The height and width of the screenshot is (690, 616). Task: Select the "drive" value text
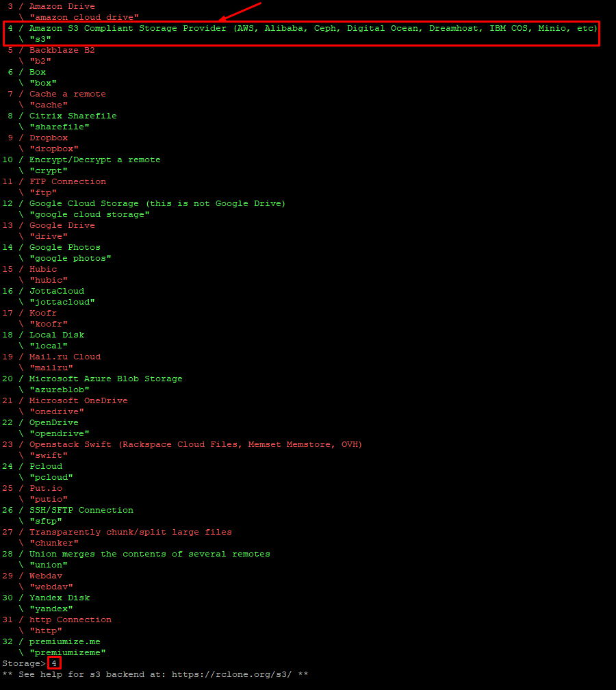point(49,236)
